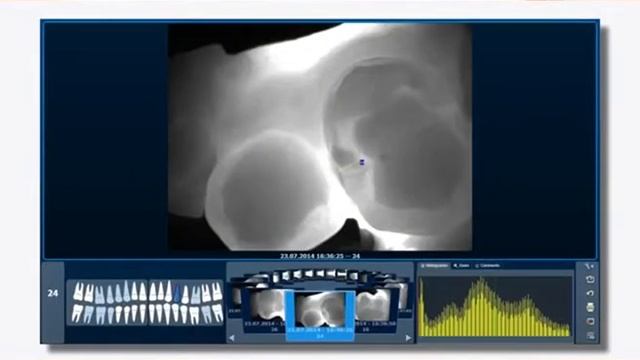Select the last upper-right molar in tooth chart
640x360 pixels.
[217, 292]
